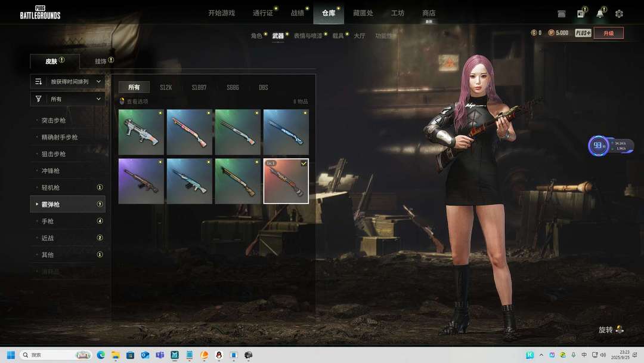Open the notifications bell icon
The height and width of the screenshot is (363, 644).
click(600, 14)
